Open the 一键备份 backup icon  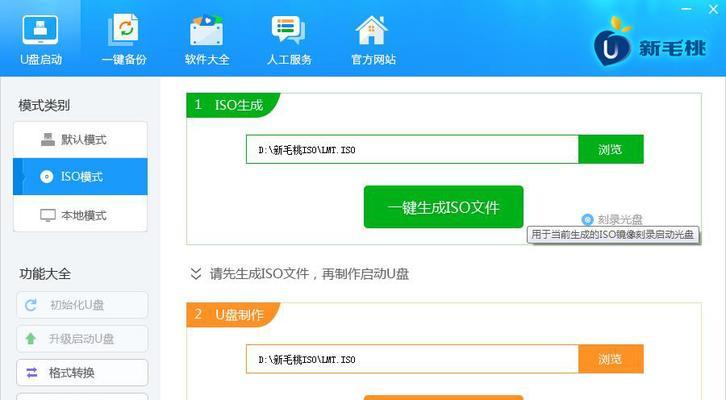[x=124, y=30]
